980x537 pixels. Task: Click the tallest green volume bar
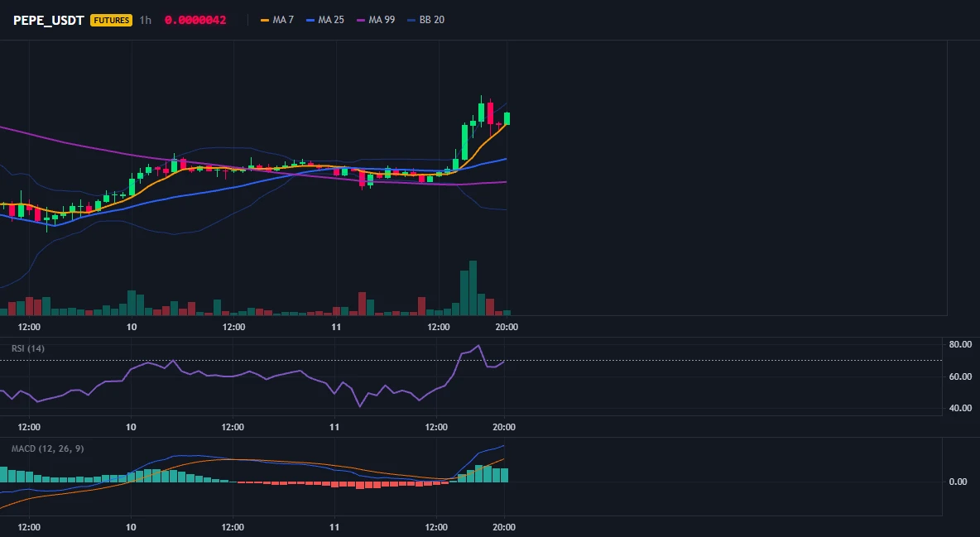(x=473, y=288)
